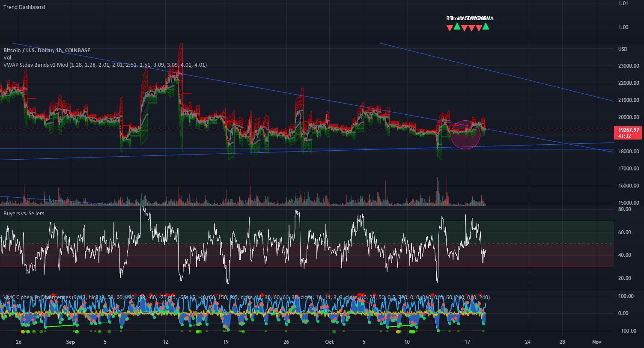Click the first red down-triangle in Trend Dashboard

(x=450, y=28)
